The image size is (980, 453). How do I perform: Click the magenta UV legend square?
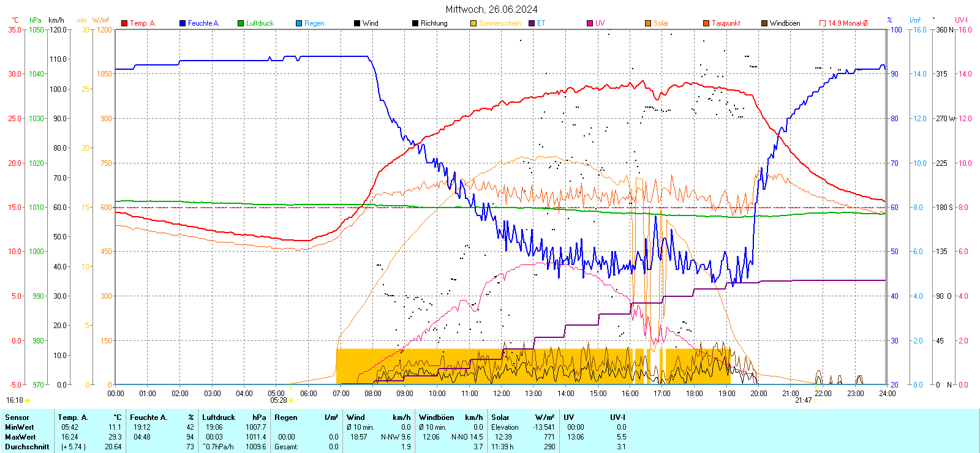point(590,23)
